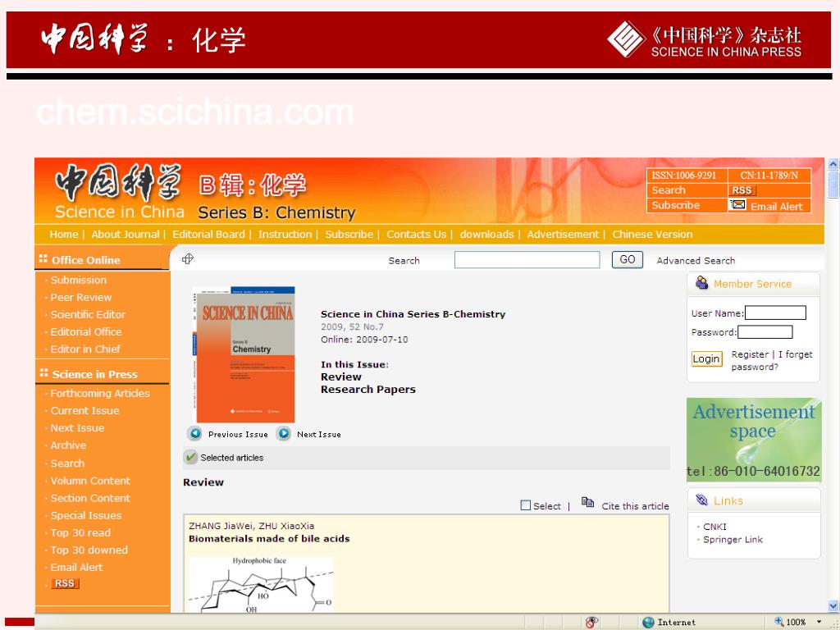Open Email Alert in sidebar
Viewport: 840px width, 630px height.
coord(76,568)
